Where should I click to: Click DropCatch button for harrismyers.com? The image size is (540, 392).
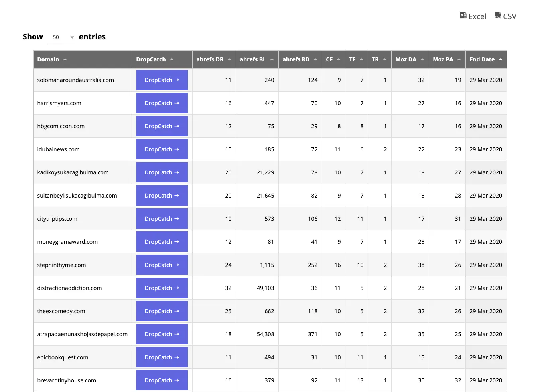point(162,103)
